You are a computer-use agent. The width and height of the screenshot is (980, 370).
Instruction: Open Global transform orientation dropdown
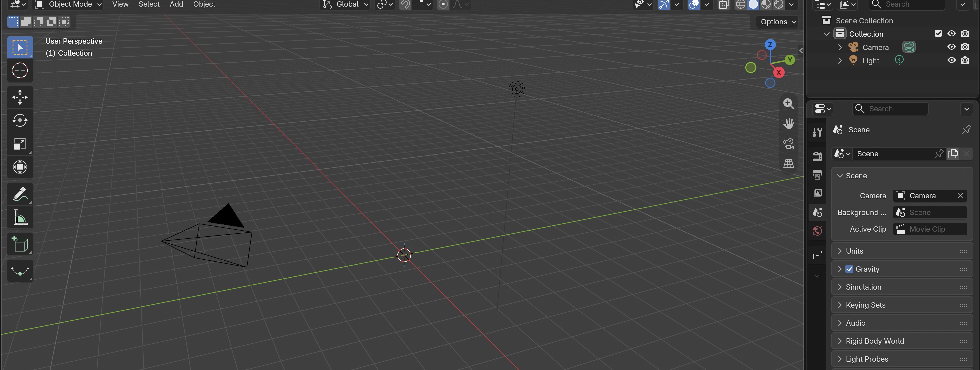tap(345, 5)
